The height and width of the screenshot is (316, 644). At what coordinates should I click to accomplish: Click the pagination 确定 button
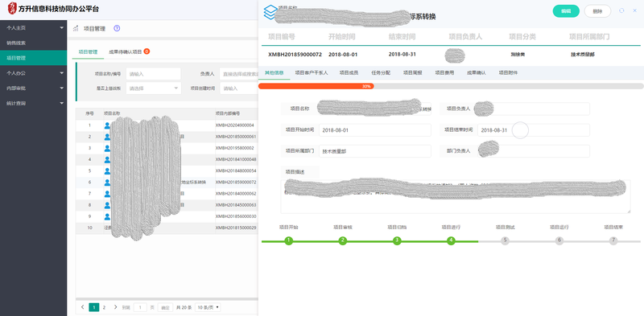point(165,307)
